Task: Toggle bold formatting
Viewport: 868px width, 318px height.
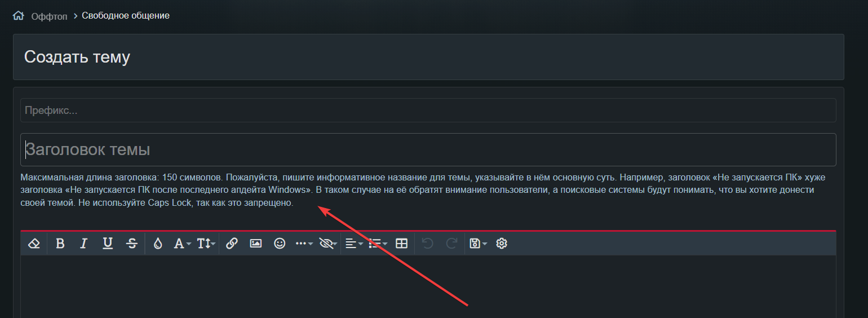Action: coord(60,244)
